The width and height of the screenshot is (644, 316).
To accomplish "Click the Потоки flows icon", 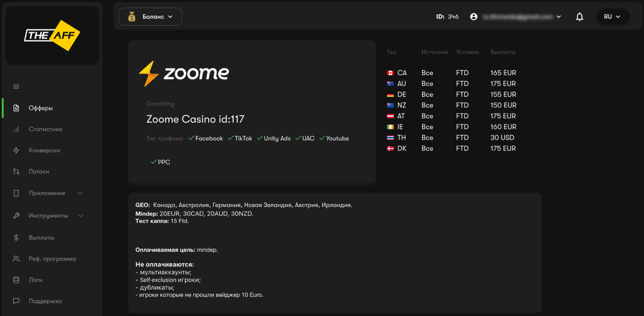I will point(16,172).
